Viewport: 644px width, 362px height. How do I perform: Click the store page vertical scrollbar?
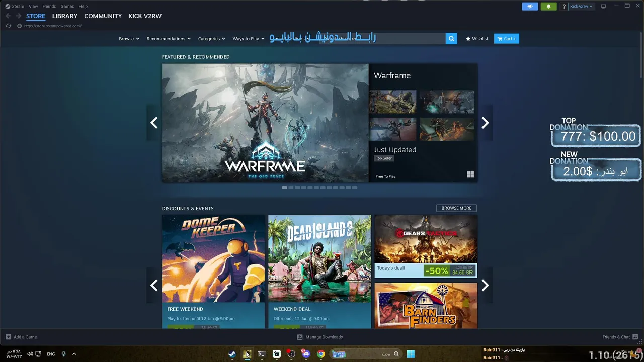(641, 55)
